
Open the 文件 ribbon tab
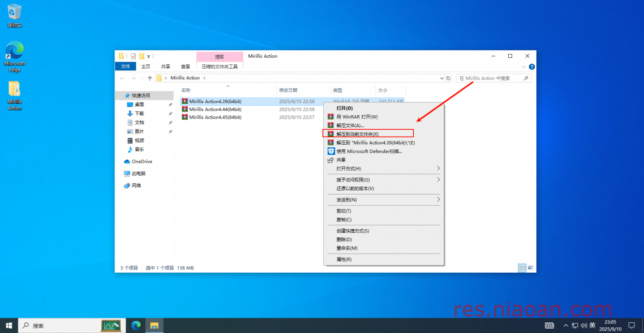coord(126,66)
